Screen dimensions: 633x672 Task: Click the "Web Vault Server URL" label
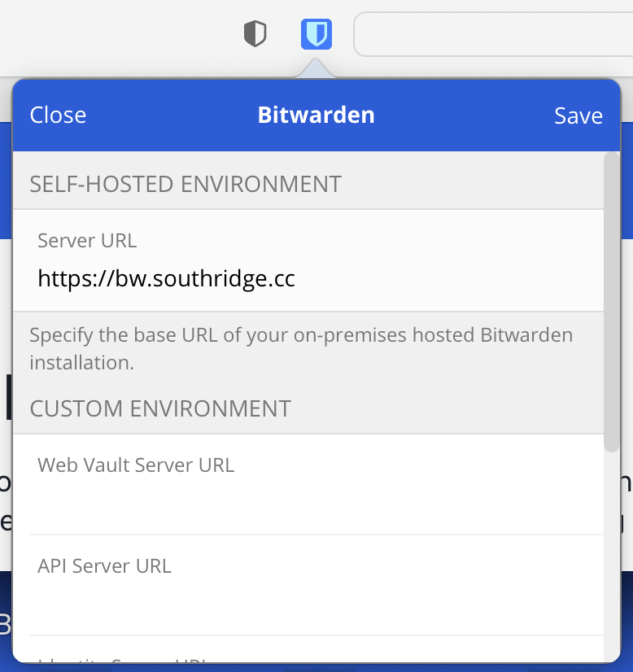(x=136, y=465)
